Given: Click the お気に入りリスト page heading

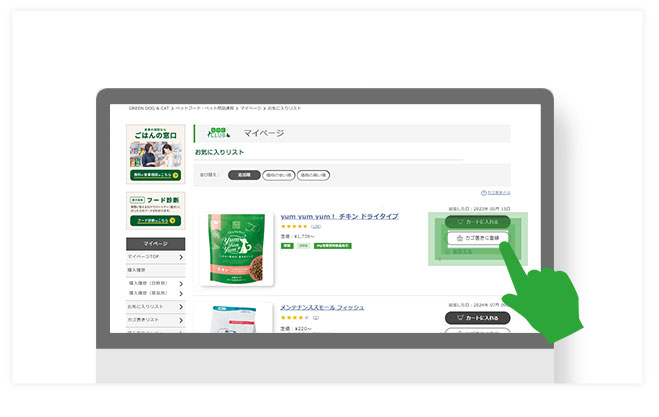Looking at the screenshot, I should (219, 152).
